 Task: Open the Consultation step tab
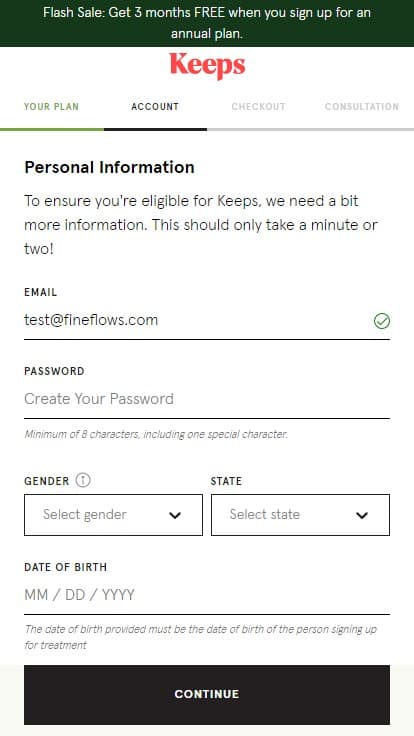pos(362,107)
